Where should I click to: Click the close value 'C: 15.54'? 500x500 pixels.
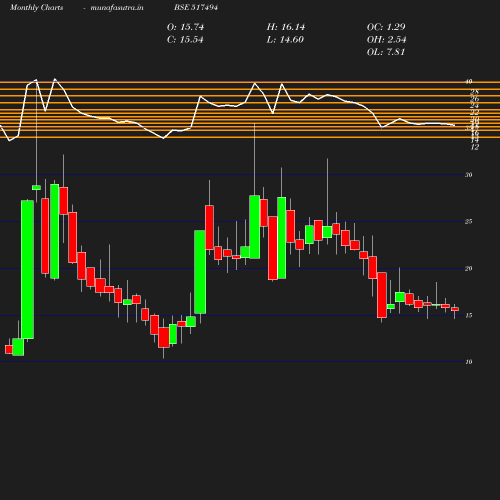coord(185,40)
